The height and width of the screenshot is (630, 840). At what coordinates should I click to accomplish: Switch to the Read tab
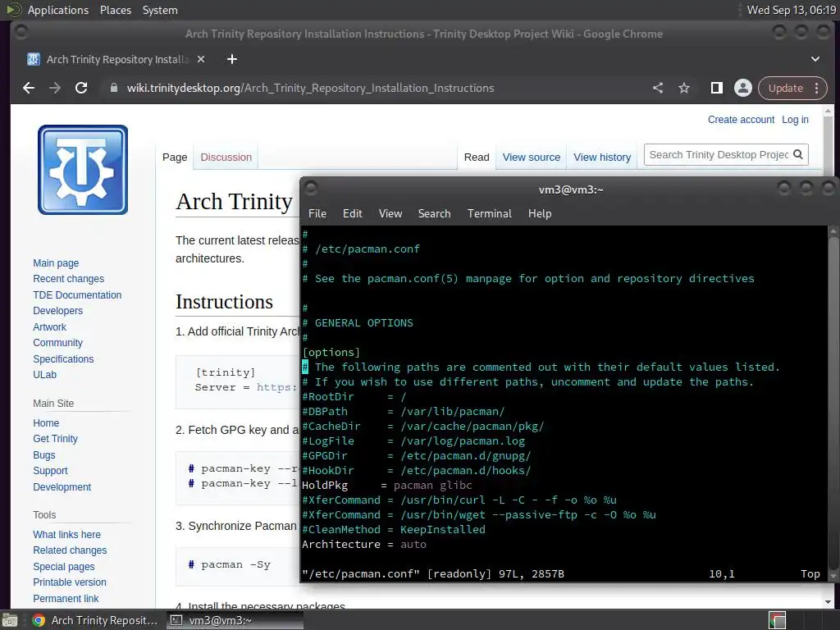pos(477,157)
